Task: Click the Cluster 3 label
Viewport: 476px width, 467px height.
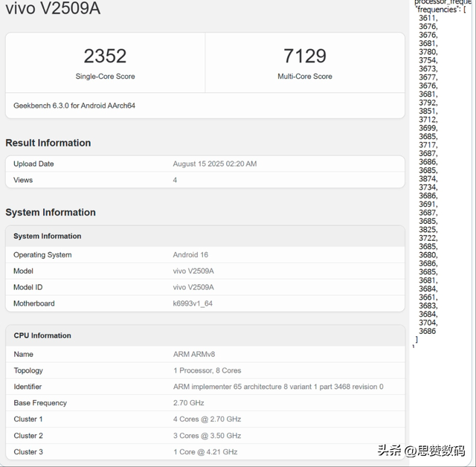Action: coord(28,452)
